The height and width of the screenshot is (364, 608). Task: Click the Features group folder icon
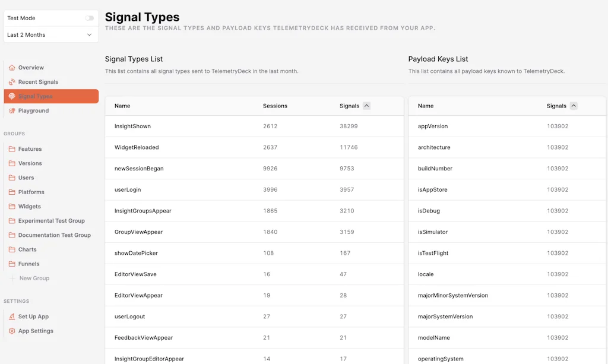[x=12, y=149]
